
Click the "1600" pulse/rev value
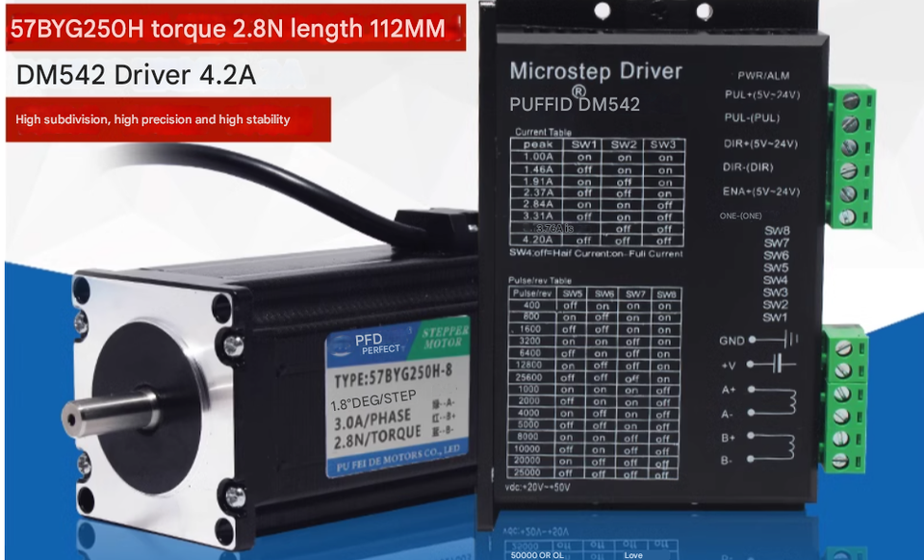tap(529, 329)
